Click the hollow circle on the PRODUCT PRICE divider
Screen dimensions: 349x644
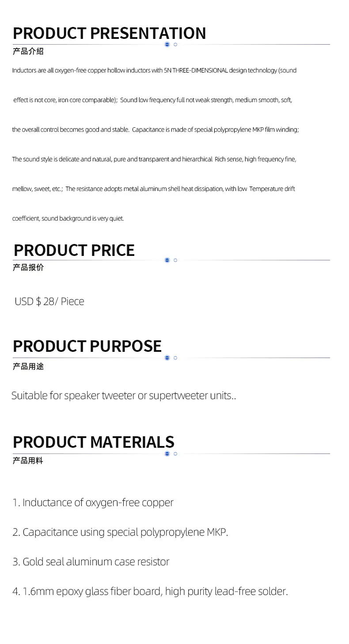point(175,260)
